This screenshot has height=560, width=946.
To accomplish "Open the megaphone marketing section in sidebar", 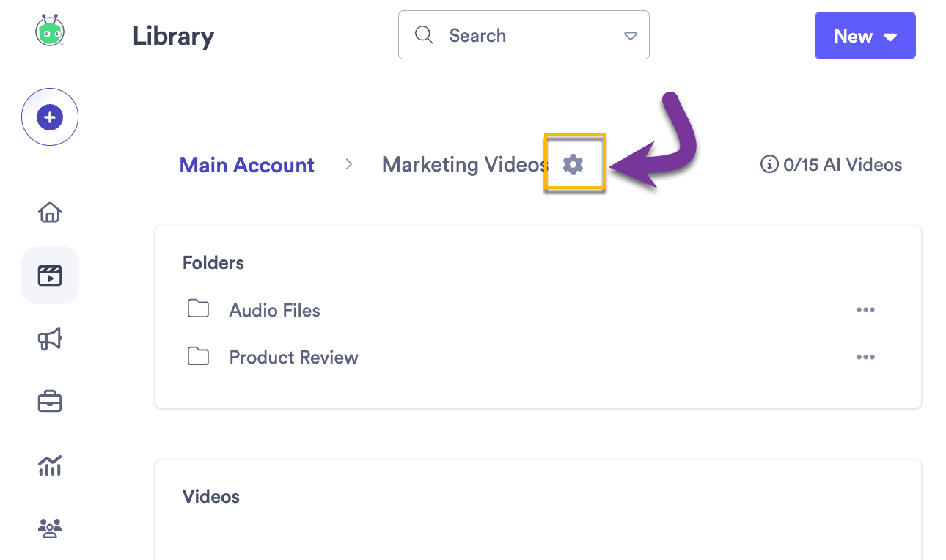I will (49, 339).
